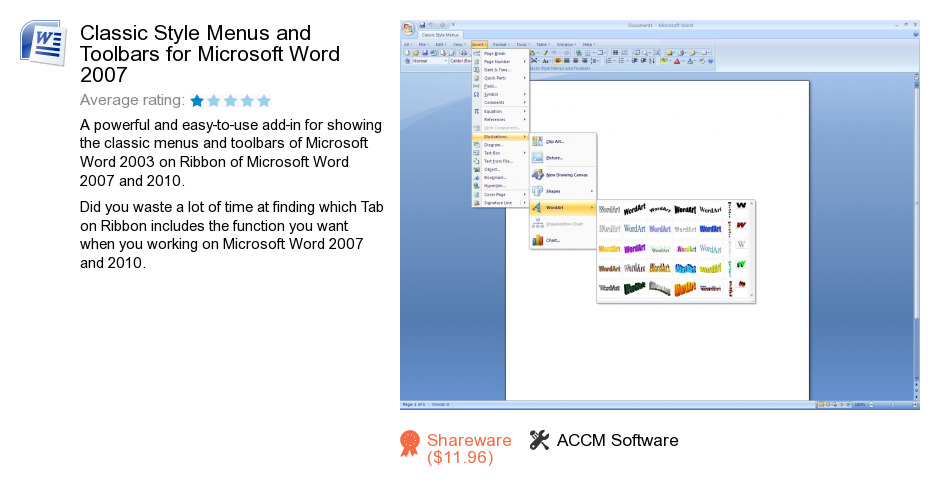Expand the Page Number submenu

pos(501,62)
